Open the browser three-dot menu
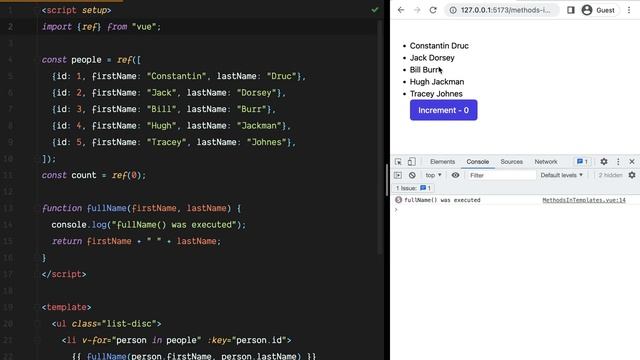The image size is (640, 360). tap(629, 10)
